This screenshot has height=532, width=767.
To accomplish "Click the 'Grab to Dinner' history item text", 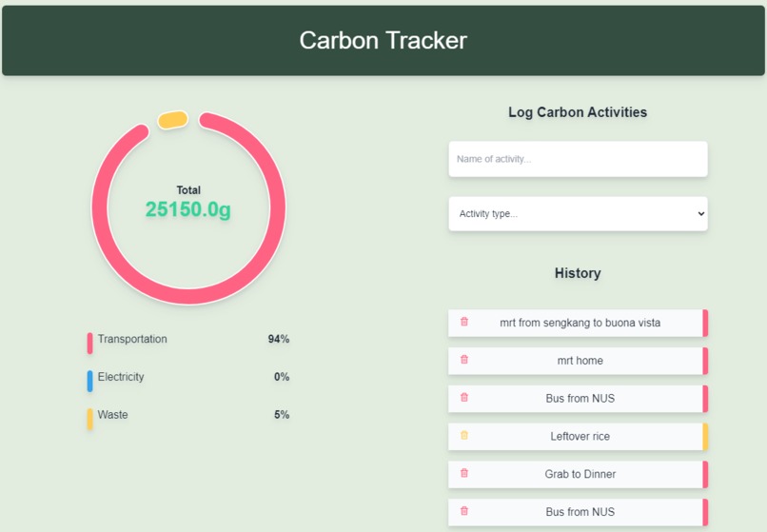I will coord(580,474).
